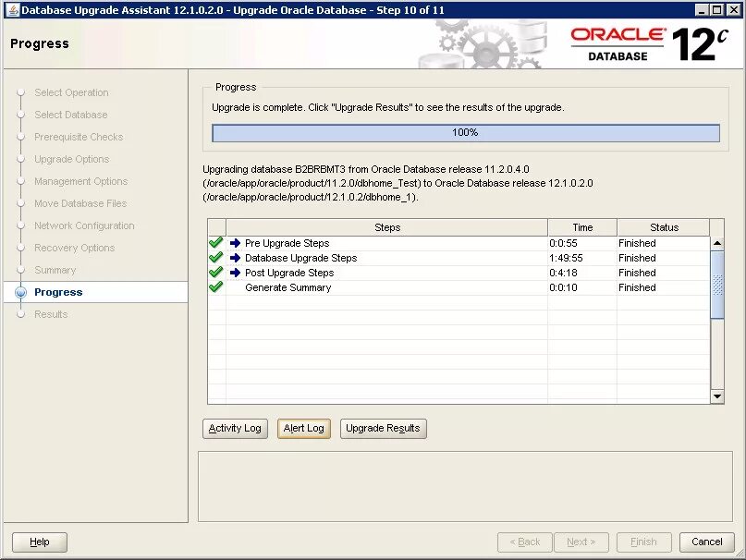
Task: Expand the Pre Upgrade Steps arrow
Action: [235, 243]
